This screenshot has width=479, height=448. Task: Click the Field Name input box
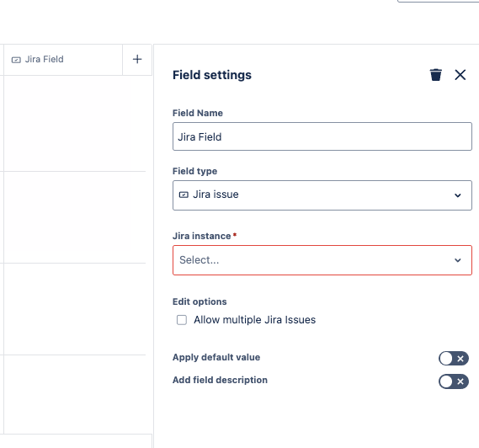click(x=322, y=136)
